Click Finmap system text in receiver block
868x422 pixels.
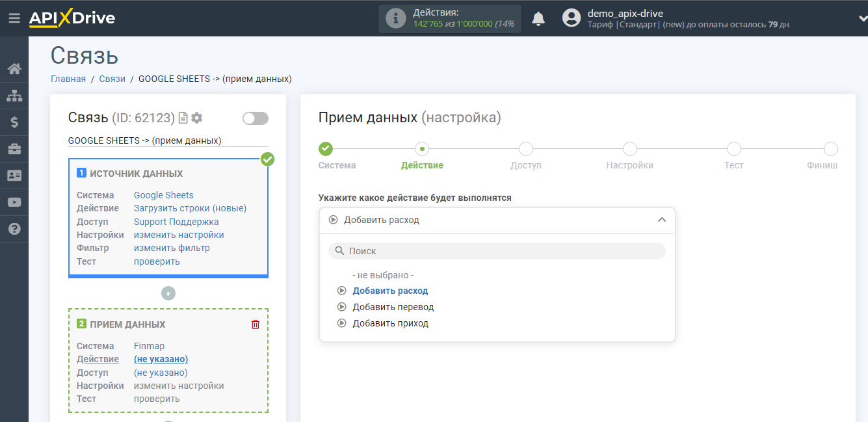(x=150, y=346)
